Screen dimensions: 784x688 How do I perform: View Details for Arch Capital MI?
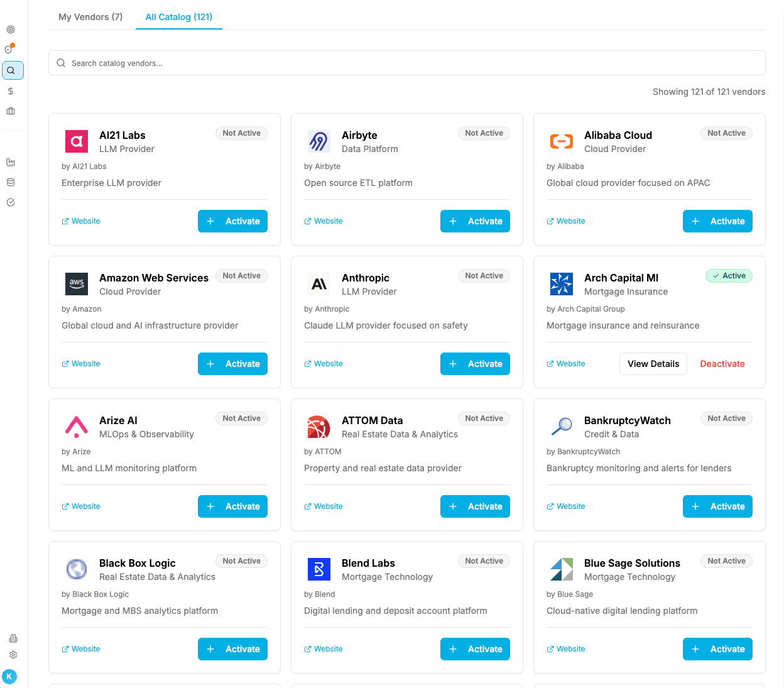[653, 364]
